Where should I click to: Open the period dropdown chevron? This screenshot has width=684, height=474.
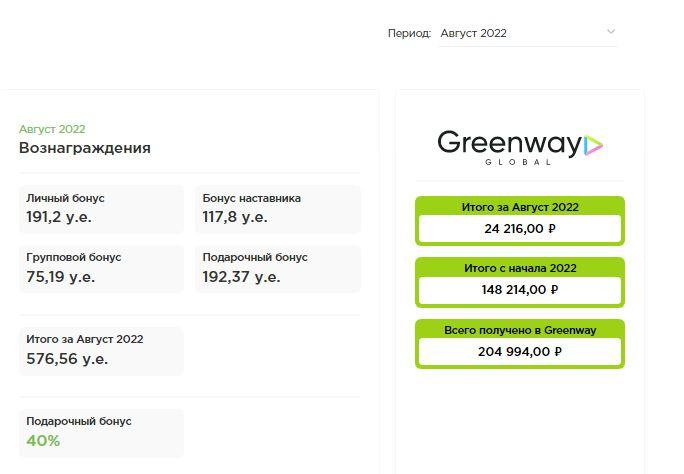pyautogui.click(x=611, y=32)
